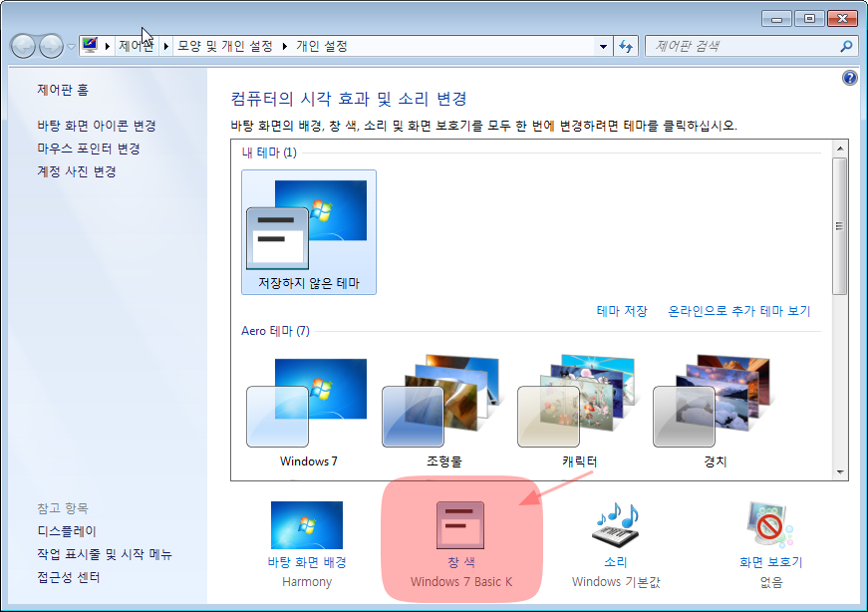Click the 바탕 화면 배경 text link
This screenshot has width=868, height=612.
coord(307,563)
